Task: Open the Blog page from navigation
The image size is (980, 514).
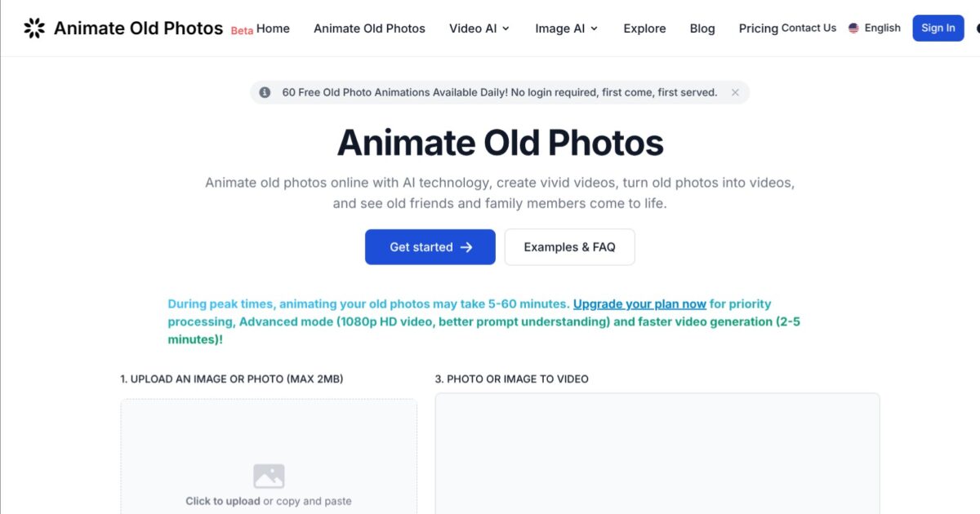Action: pos(702,29)
